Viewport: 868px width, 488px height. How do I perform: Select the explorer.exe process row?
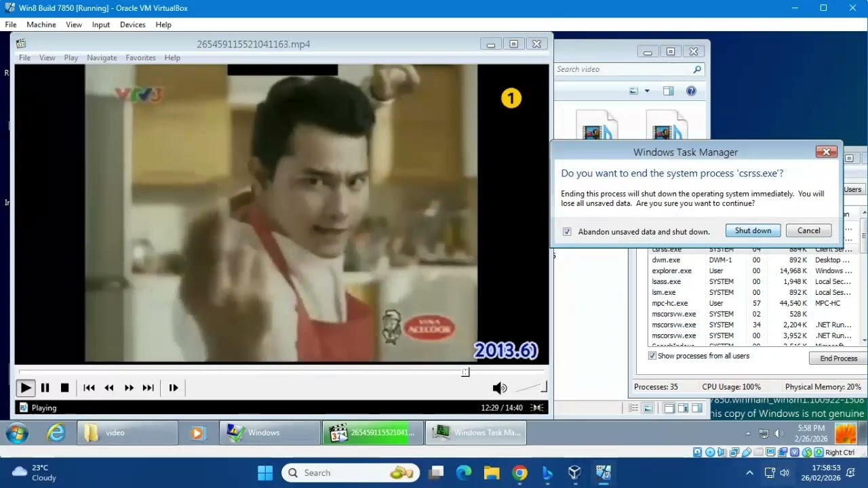coord(753,270)
